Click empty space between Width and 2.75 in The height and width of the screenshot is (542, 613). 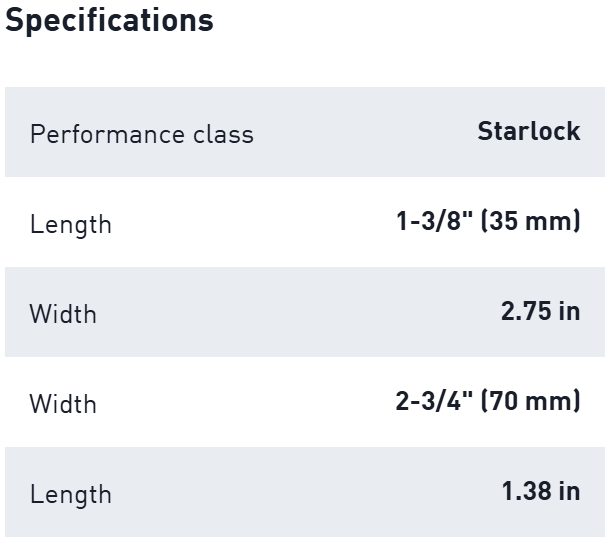coord(300,313)
